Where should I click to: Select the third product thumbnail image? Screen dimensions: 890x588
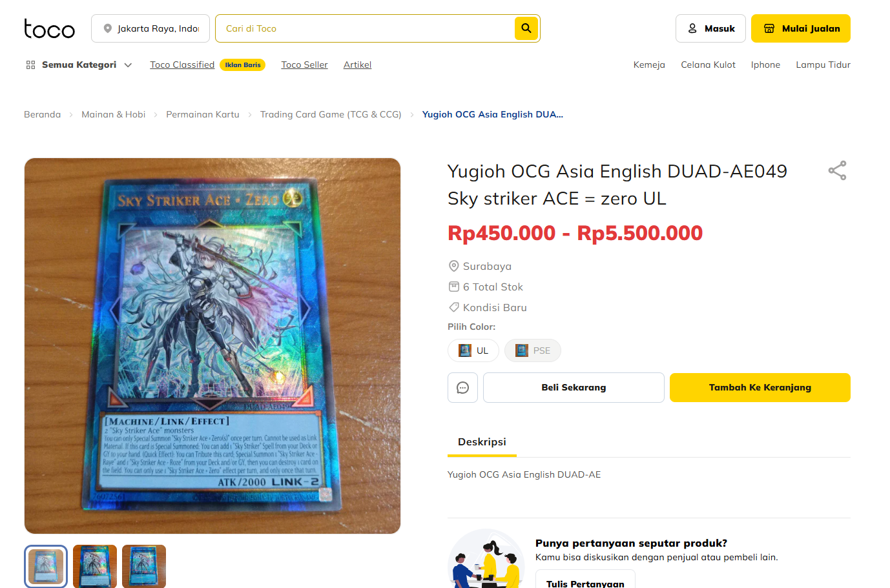tap(144, 566)
